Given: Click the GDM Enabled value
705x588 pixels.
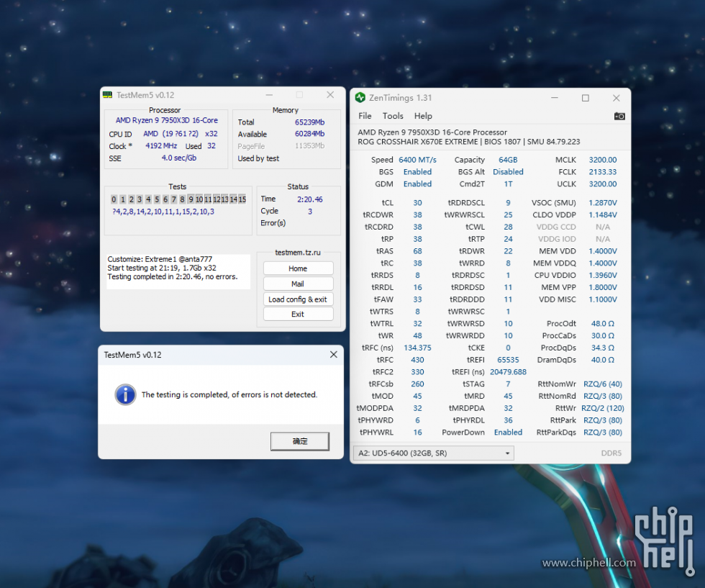Looking at the screenshot, I should coord(417,184).
